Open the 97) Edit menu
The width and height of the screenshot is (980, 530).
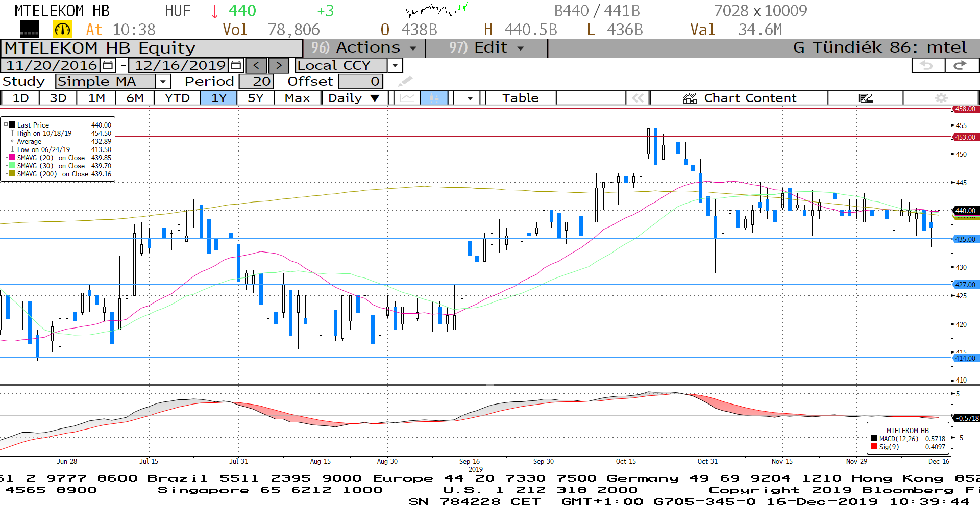486,48
